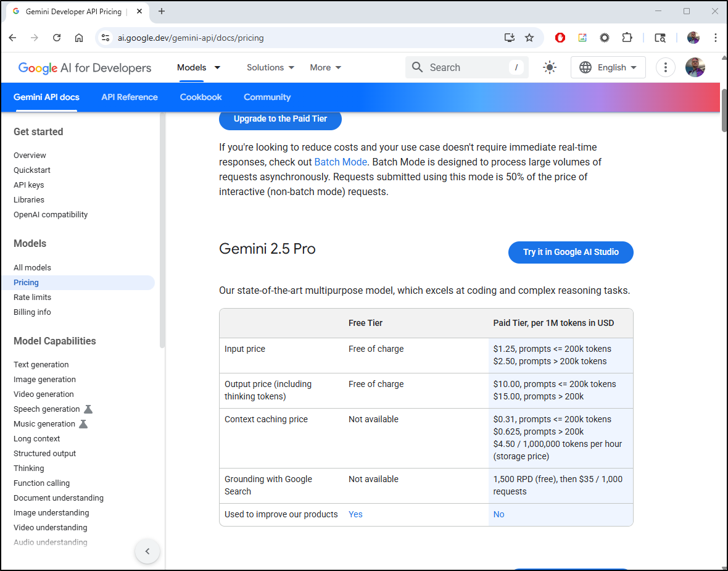Image resolution: width=728 pixels, height=571 pixels.
Task: Open the Google account avatar on the page
Action: tap(695, 67)
